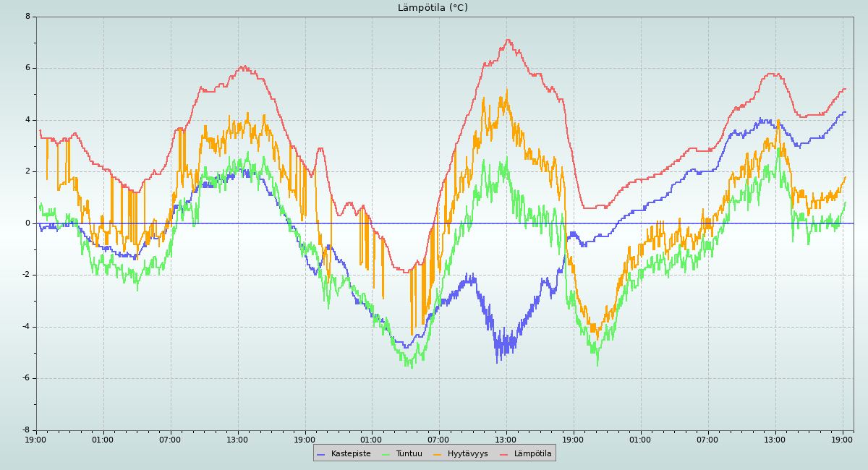Click the y-axis label -6
The width and height of the screenshot is (868, 470).
tap(26, 378)
